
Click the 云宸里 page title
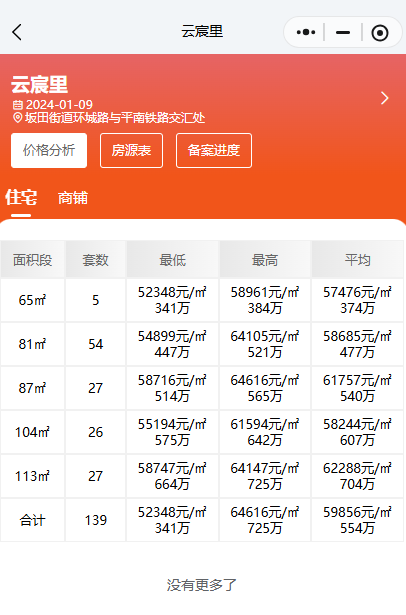202,31
